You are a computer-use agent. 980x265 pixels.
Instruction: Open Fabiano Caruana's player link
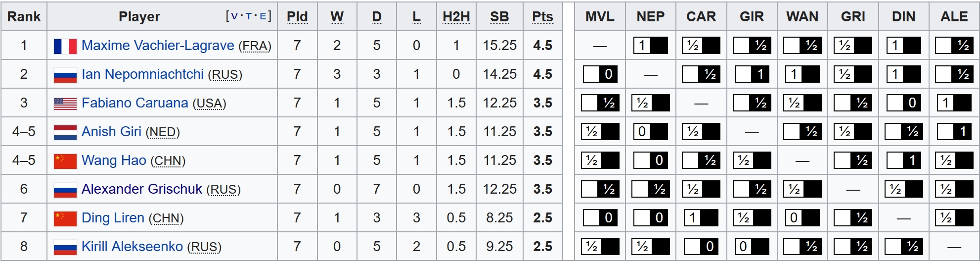tap(134, 103)
